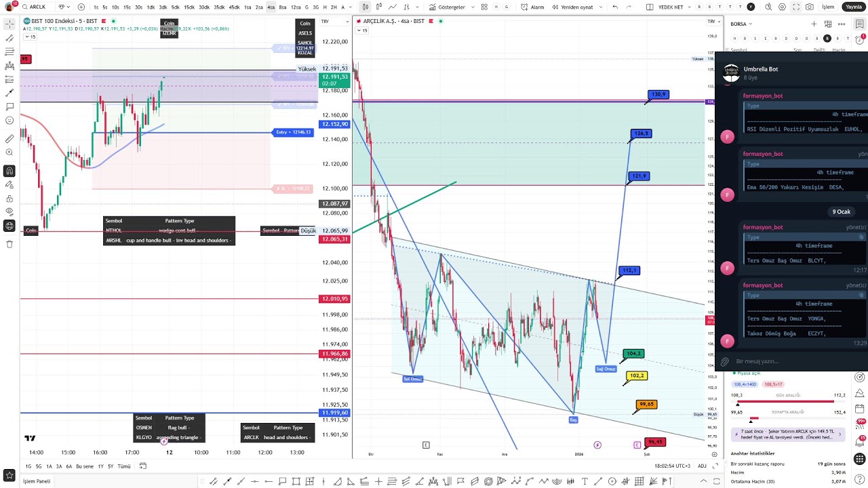
Task: Click the Bir mesaj yazın message field
Action: pyautogui.click(x=757, y=362)
